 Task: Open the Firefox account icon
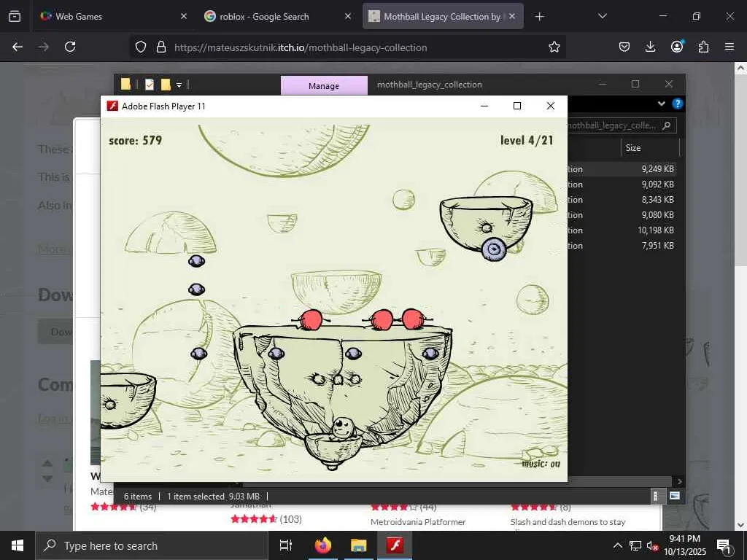(x=677, y=46)
